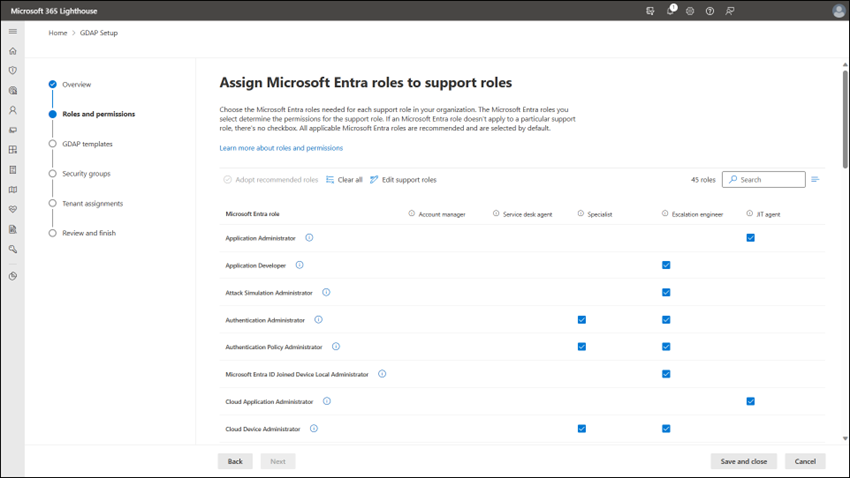This screenshot has height=478, width=850.
Task: Uncheck JIT agent for Cloud Application Administrator
Action: [750, 402]
